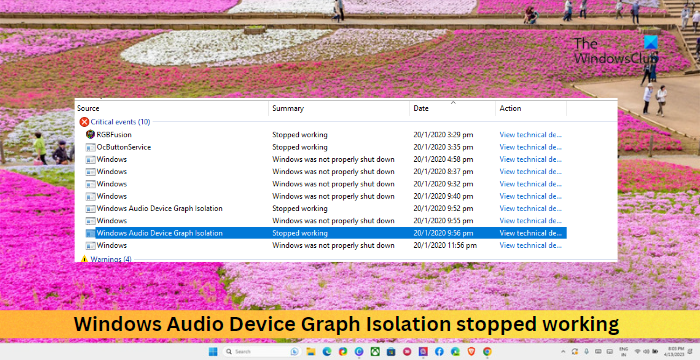Screen dimensions: 700x360
Task: Click the RGBFusion application icon
Action: tap(90, 134)
